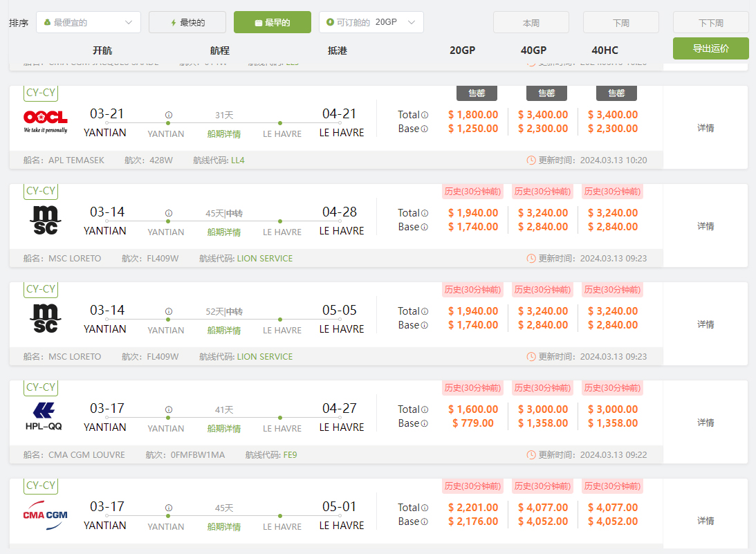This screenshot has height=554, width=756.
Task: Click the 售罄 badge above the OOCL 20GP price
Action: (477, 93)
